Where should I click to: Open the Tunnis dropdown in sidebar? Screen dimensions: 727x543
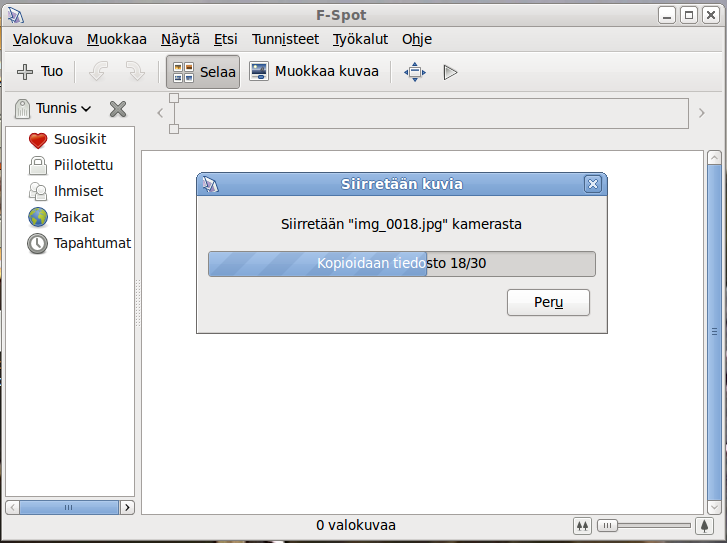pos(54,108)
